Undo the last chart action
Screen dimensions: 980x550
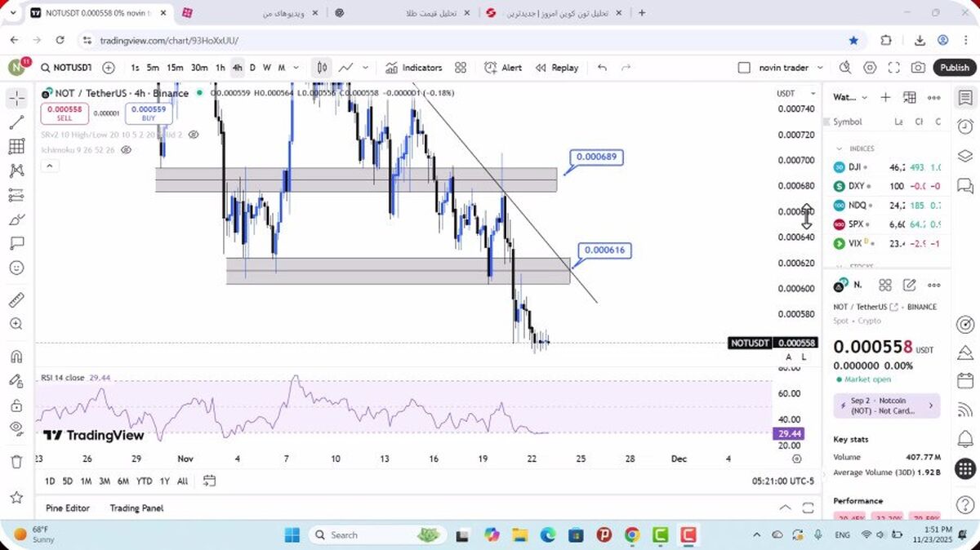pos(602,68)
